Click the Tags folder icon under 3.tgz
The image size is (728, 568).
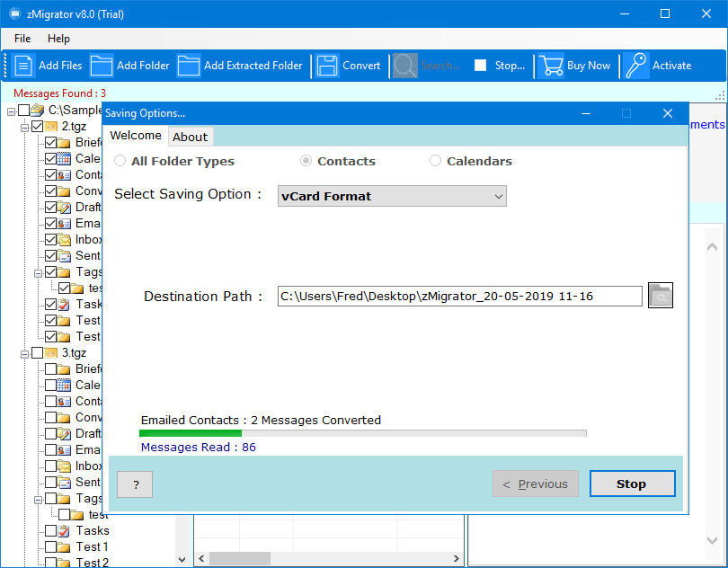(64, 499)
